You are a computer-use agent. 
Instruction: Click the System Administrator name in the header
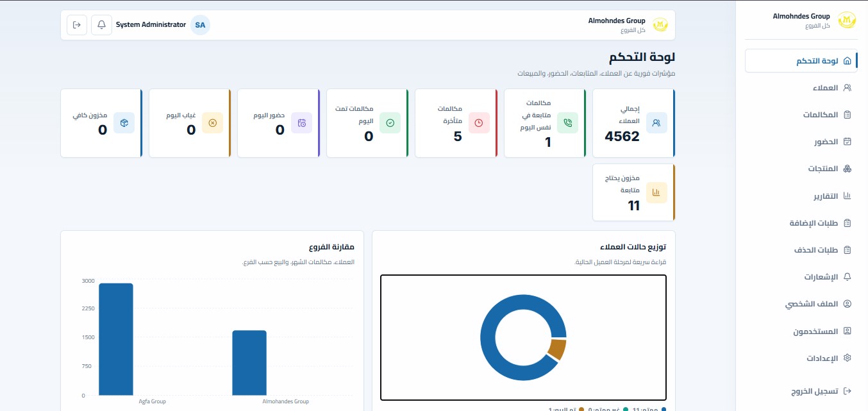point(151,25)
